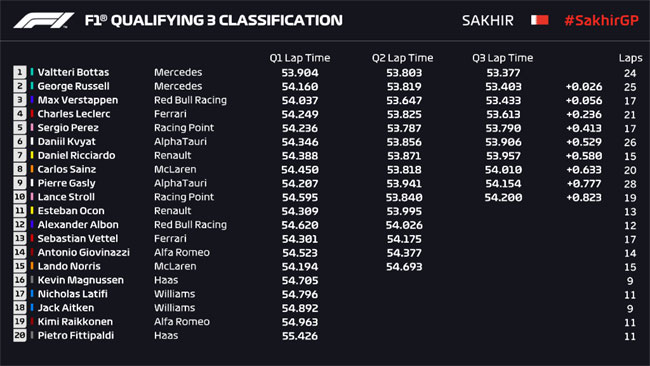Click the #SakhirGP hashtag
Image resolution: width=650 pixels, height=366 pixels.
pyautogui.click(x=601, y=20)
